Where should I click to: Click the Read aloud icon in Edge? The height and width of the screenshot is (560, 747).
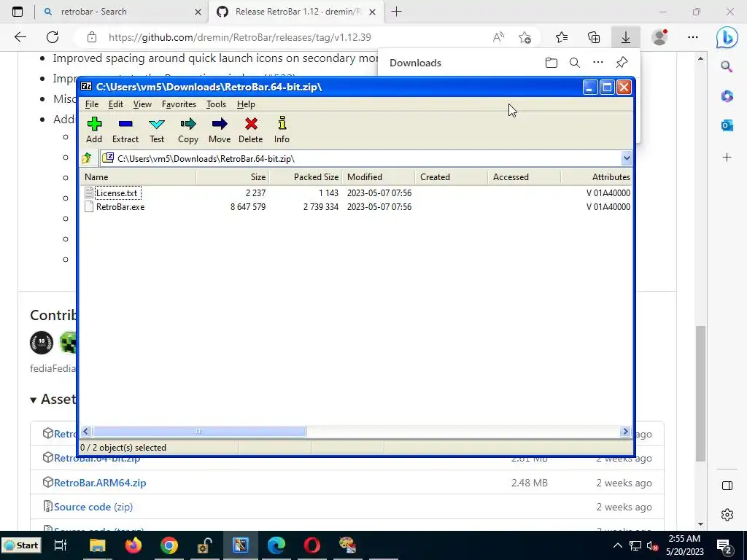pyautogui.click(x=498, y=37)
